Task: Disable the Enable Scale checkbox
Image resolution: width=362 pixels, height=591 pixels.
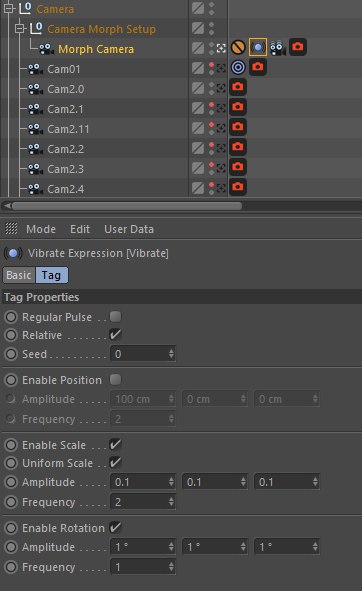Action: tap(115, 444)
